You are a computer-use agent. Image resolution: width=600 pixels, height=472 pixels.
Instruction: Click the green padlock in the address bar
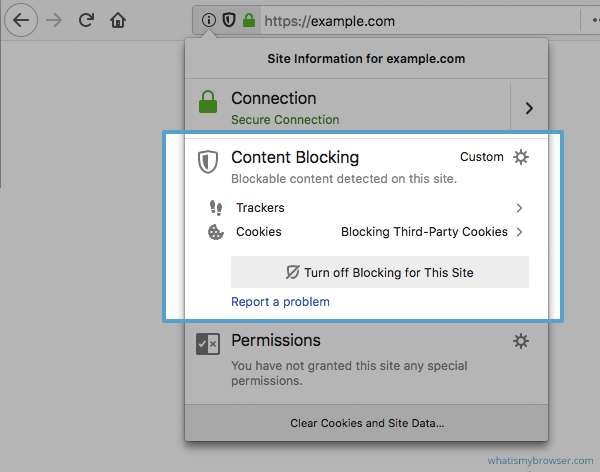(248, 20)
